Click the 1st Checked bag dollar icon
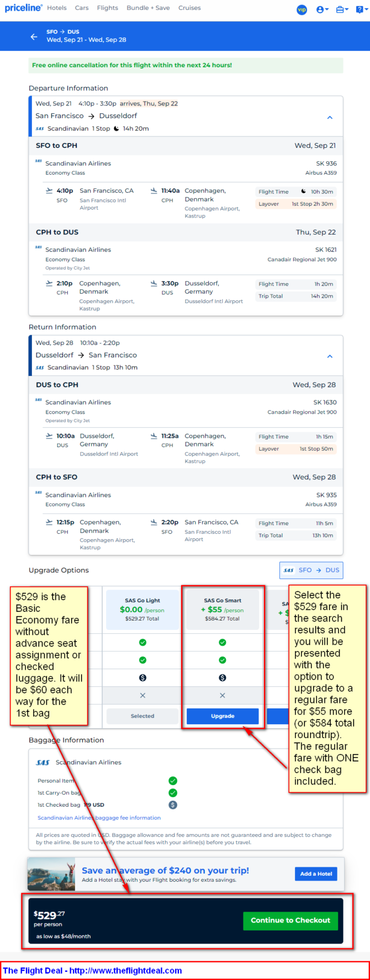The image size is (370, 980). point(173,805)
